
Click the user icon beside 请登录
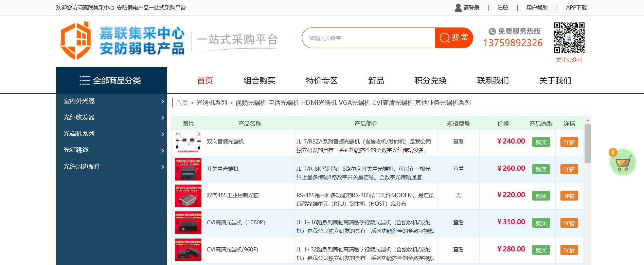(x=458, y=8)
